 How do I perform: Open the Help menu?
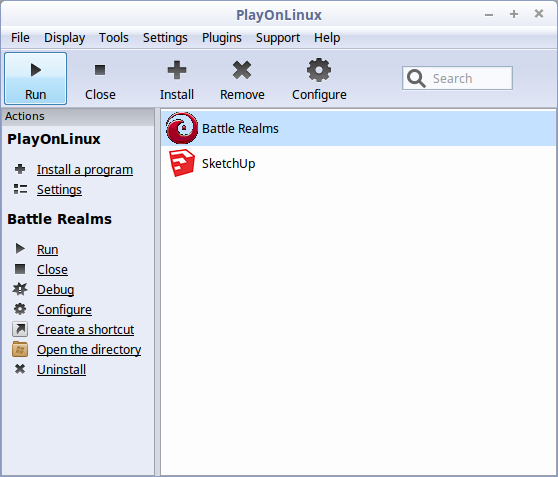(327, 37)
